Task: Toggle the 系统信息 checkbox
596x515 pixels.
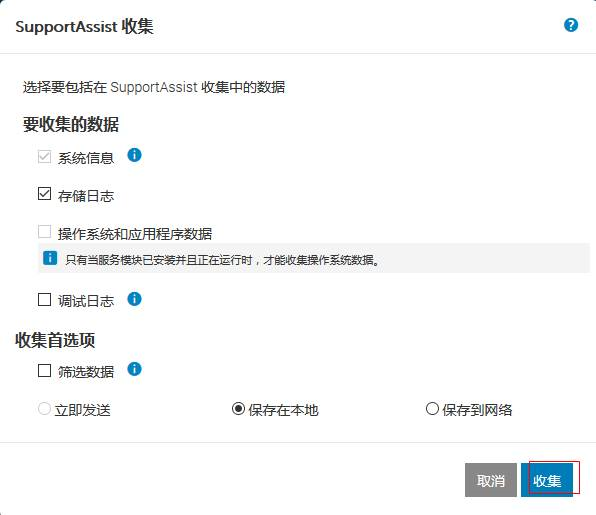Action: tap(44, 157)
